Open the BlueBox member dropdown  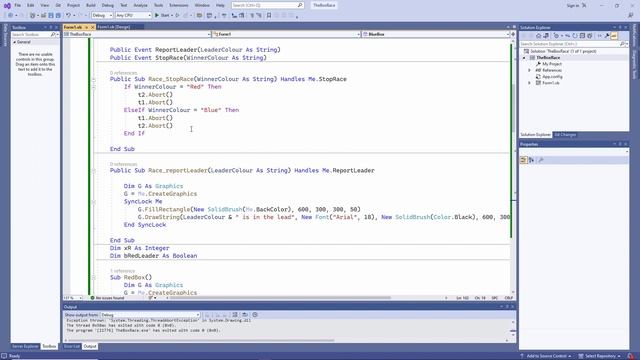436,34
